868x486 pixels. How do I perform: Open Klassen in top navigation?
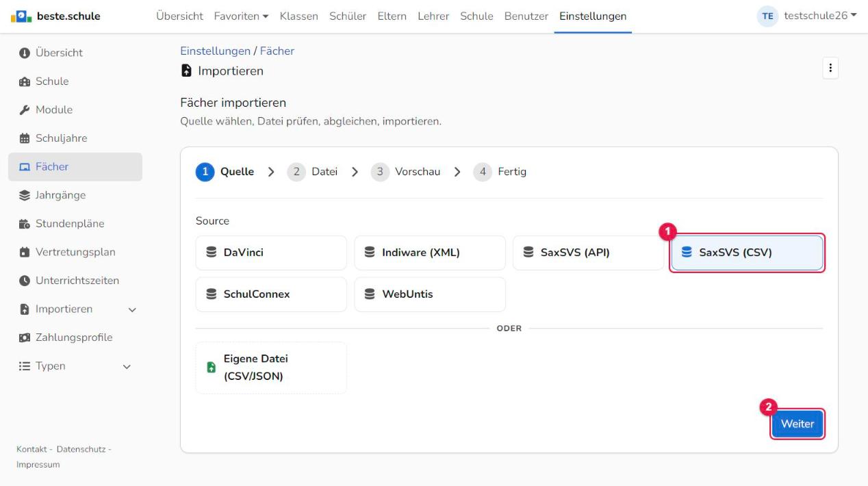tap(299, 16)
